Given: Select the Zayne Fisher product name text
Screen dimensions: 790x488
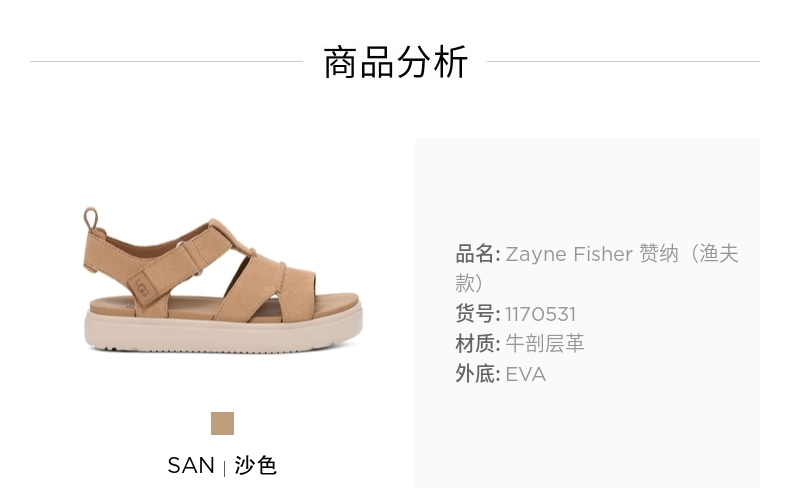Looking at the screenshot, I should click(569, 254).
